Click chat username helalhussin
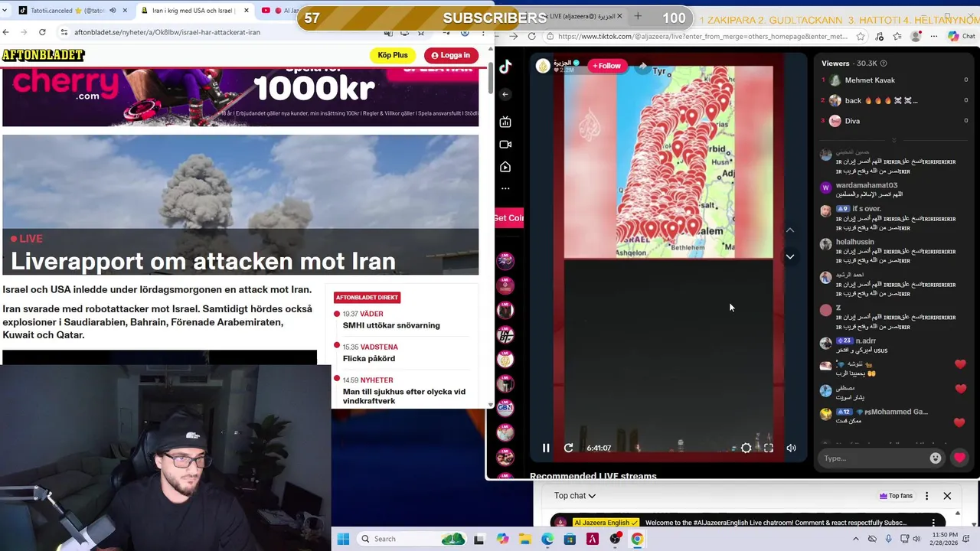The image size is (980, 551). 854,242
